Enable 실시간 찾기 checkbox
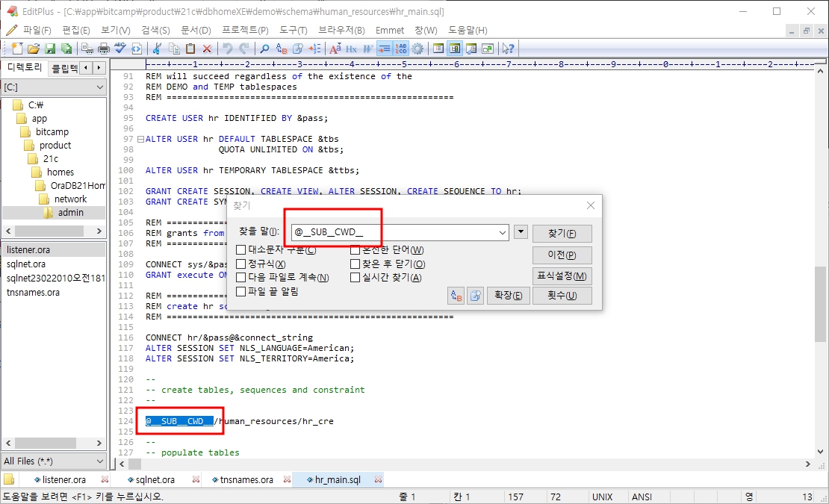This screenshot has height=504, width=829. click(355, 277)
